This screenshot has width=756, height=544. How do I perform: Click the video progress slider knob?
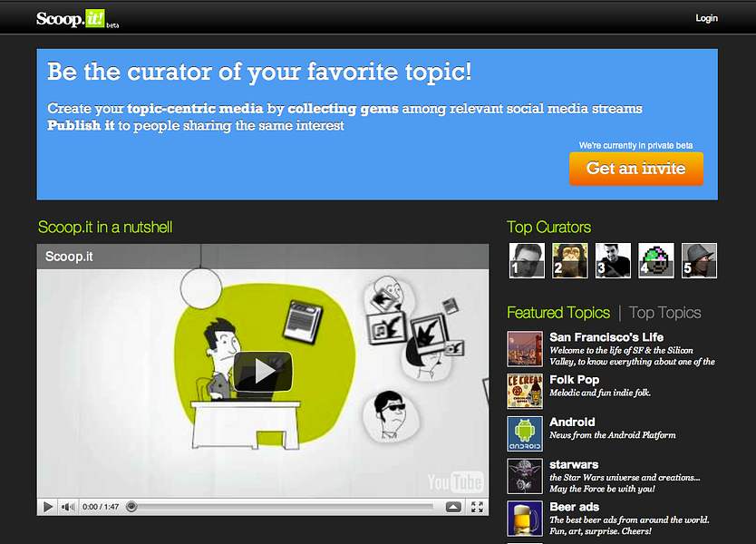click(131, 507)
